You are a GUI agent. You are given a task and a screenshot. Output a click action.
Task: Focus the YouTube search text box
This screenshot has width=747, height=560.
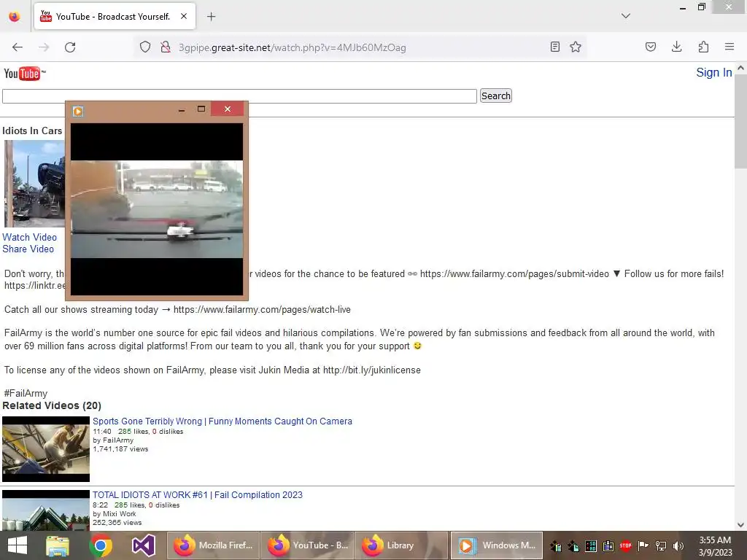239,96
